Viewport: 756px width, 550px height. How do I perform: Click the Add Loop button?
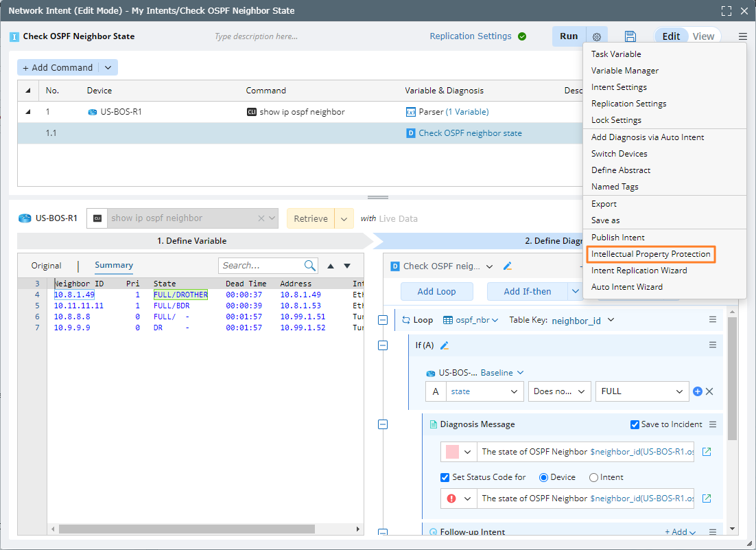pyautogui.click(x=436, y=291)
